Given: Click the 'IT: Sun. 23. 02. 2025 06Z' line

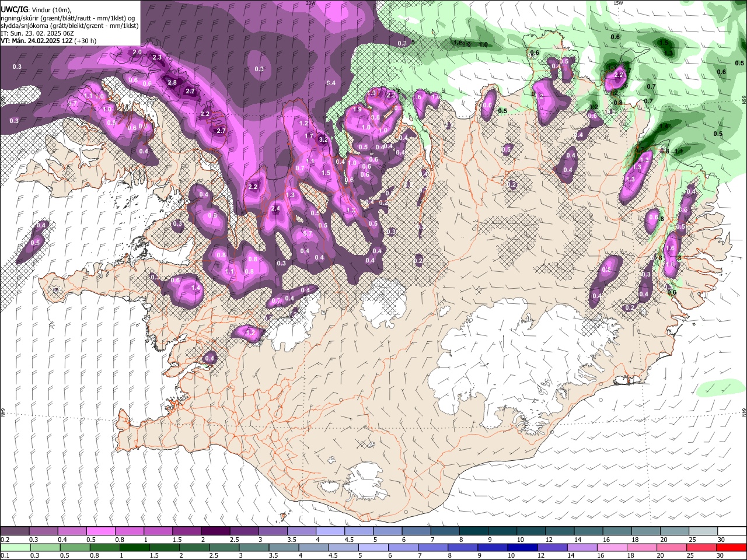Looking at the screenshot, I should (x=37, y=33).
